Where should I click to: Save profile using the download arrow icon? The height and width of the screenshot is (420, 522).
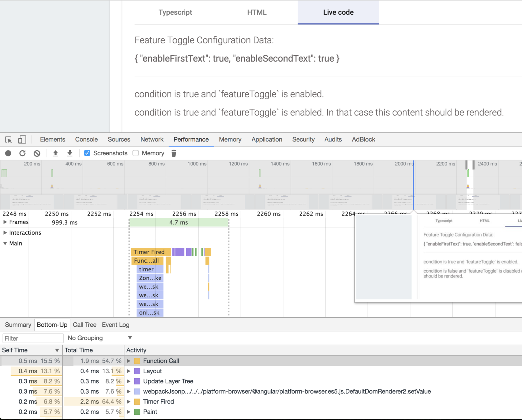70,153
